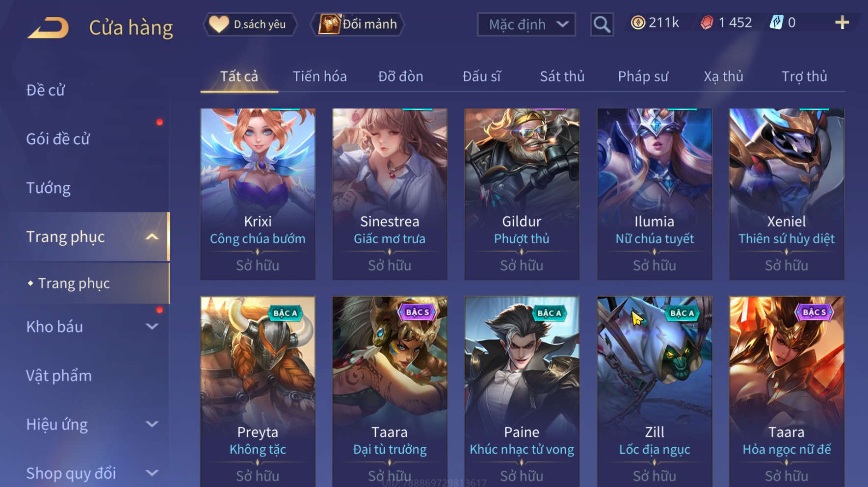
Task: Click the plus icon to add currency
Action: click(842, 23)
